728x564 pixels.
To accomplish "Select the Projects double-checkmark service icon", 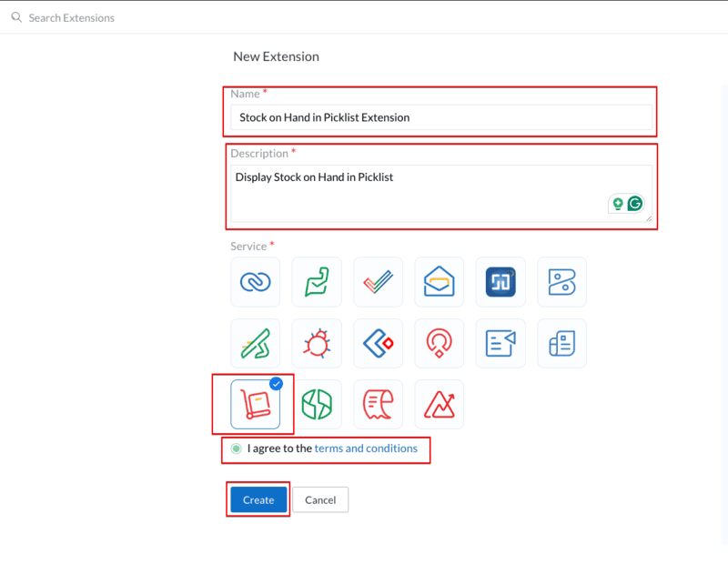I will point(378,282).
